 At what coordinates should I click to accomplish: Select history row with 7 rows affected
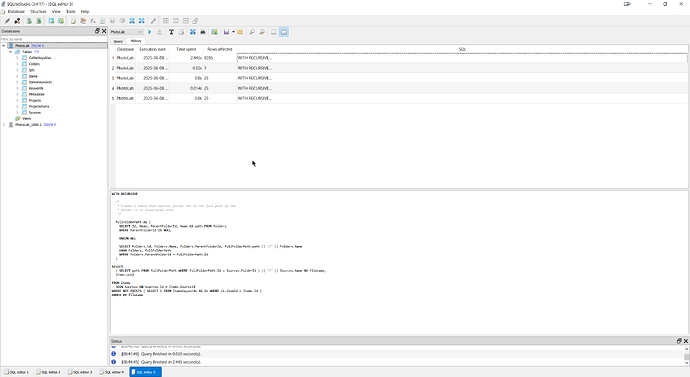399,68
